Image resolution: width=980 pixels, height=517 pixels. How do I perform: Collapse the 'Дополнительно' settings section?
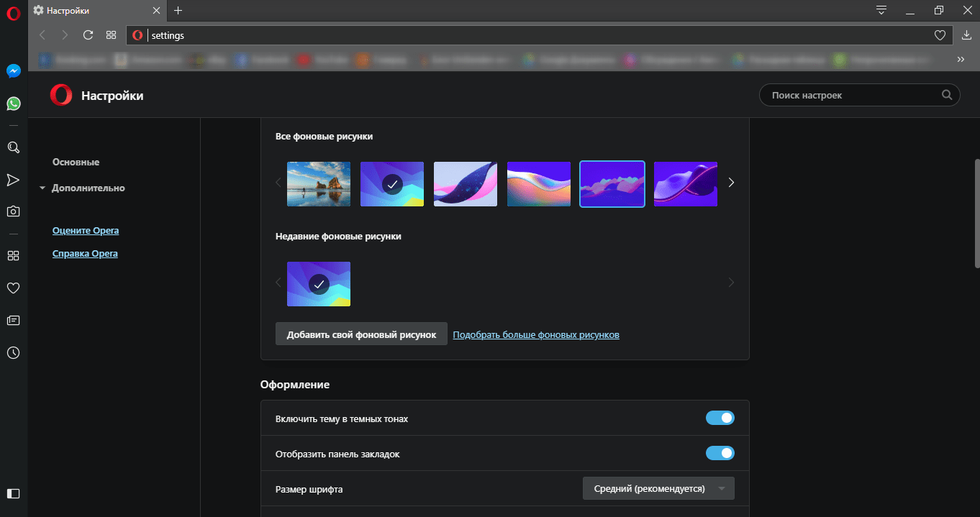tap(82, 188)
